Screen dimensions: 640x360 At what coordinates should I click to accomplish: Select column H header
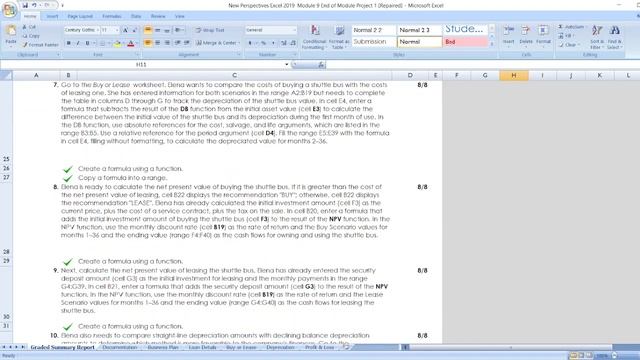coord(513,76)
